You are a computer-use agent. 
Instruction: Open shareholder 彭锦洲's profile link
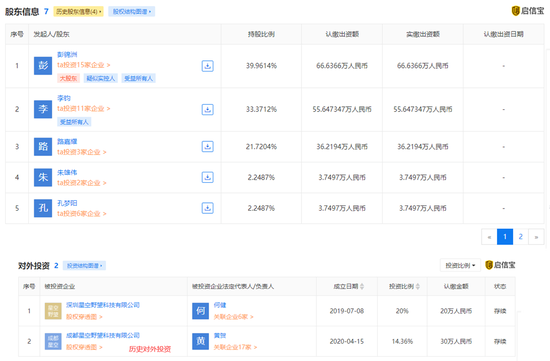(x=67, y=55)
